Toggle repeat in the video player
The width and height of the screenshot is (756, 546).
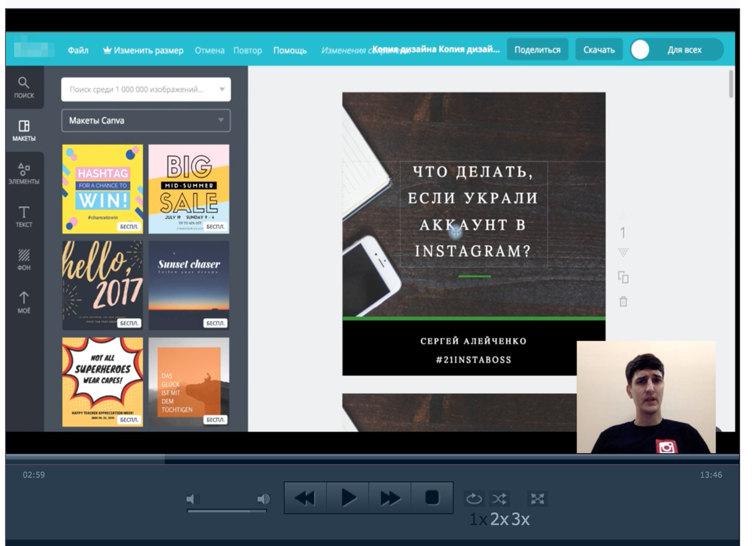[x=474, y=499]
